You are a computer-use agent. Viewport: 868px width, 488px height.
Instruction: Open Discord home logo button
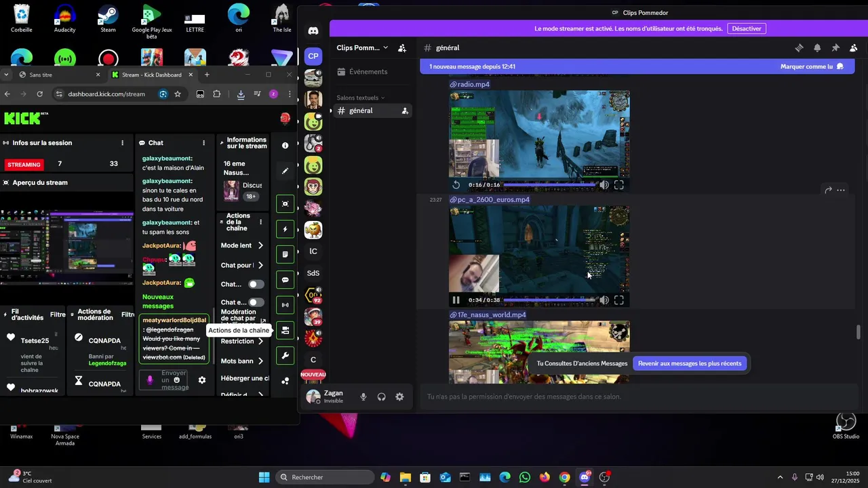pos(313,31)
